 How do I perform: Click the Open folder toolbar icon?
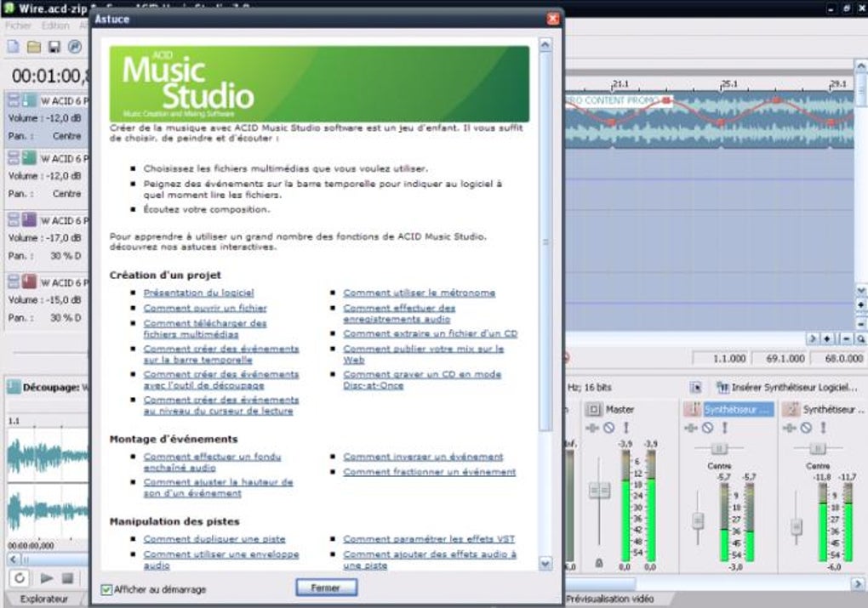pos(34,47)
